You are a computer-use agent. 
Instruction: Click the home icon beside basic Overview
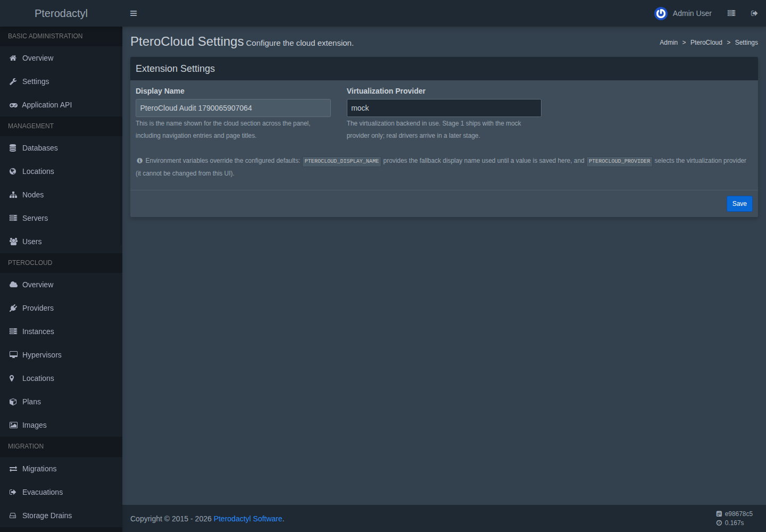pyautogui.click(x=13, y=58)
